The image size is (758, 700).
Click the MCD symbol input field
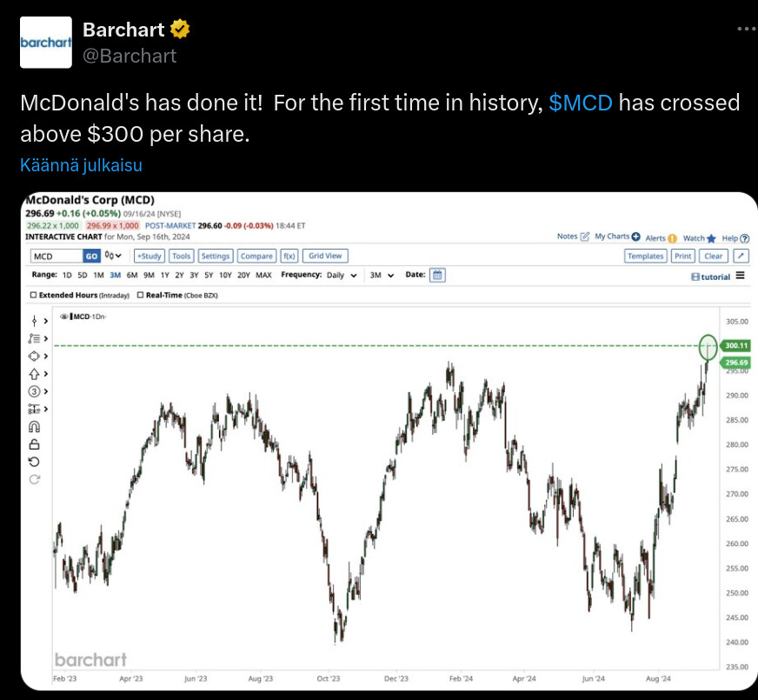[x=56, y=256]
